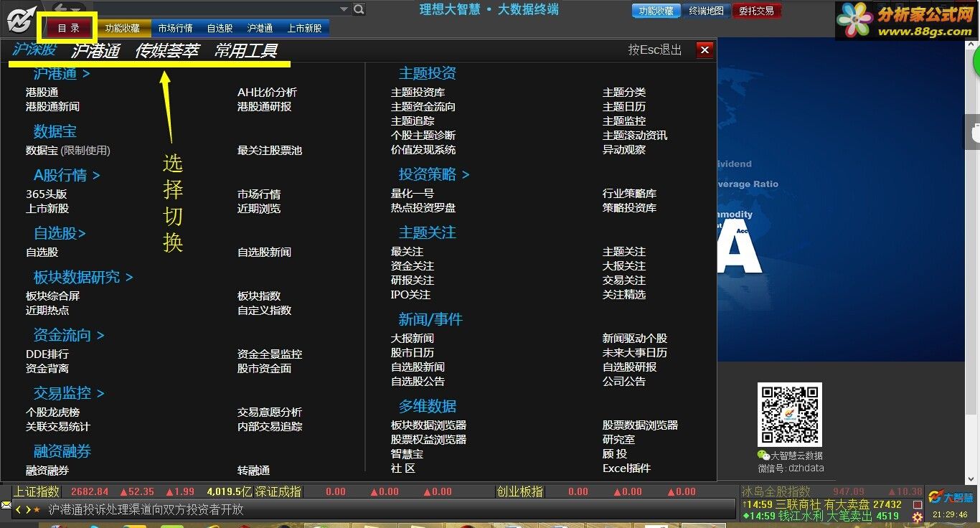Open the 异动观察 link
This screenshot has height=528, width=980.
624,150
